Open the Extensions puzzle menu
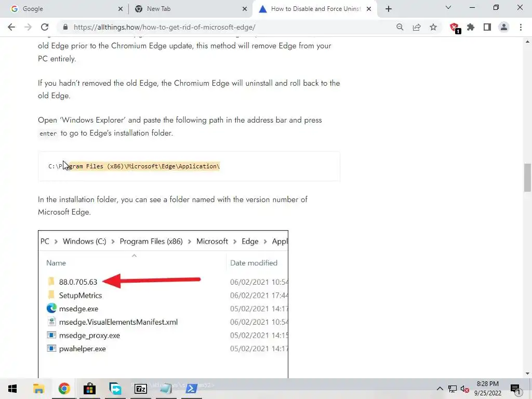Screen dimensions: 532x399 pos(471,27)
